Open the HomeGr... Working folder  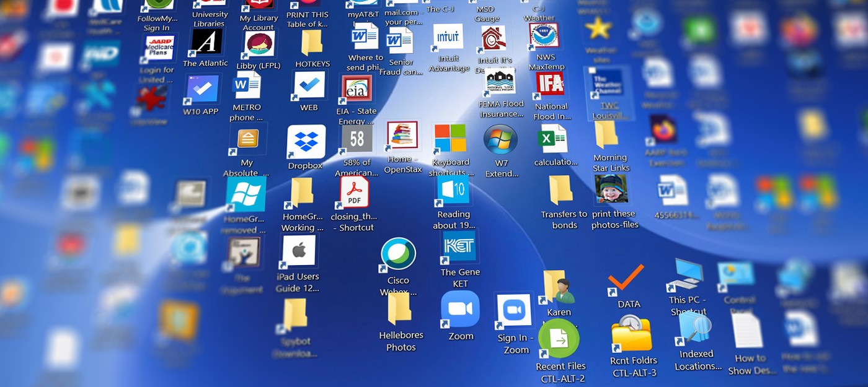302,193
